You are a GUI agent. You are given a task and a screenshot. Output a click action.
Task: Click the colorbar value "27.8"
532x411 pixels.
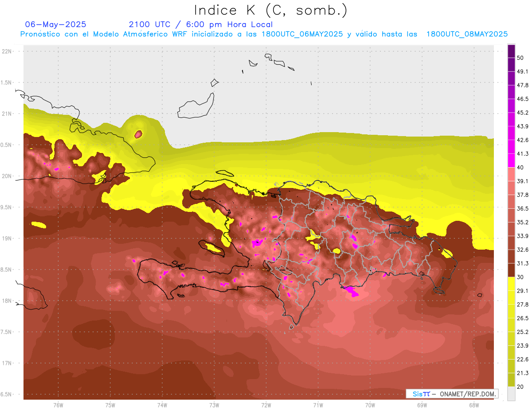[x=522, y=305]
